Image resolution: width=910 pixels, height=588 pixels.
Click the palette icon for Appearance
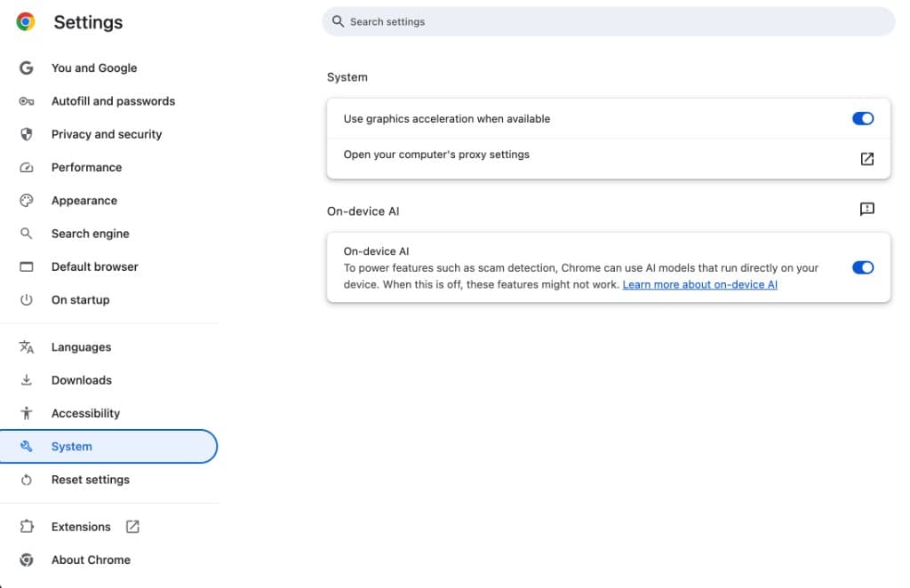point(26,201)
